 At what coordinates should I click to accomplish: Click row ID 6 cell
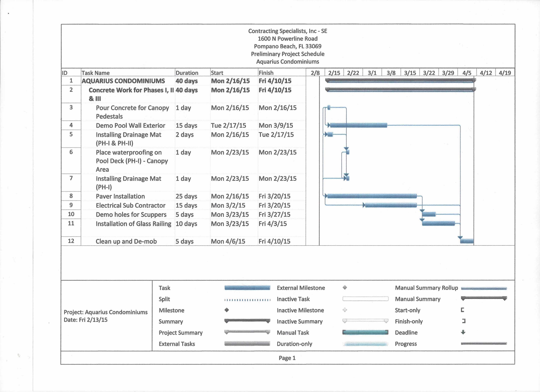coord(71,152)
